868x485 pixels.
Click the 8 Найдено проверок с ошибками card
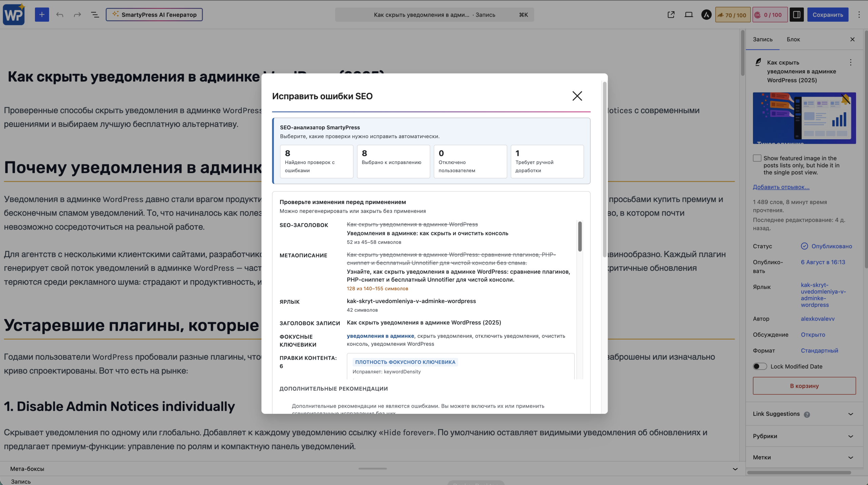[x=316, y=161]
